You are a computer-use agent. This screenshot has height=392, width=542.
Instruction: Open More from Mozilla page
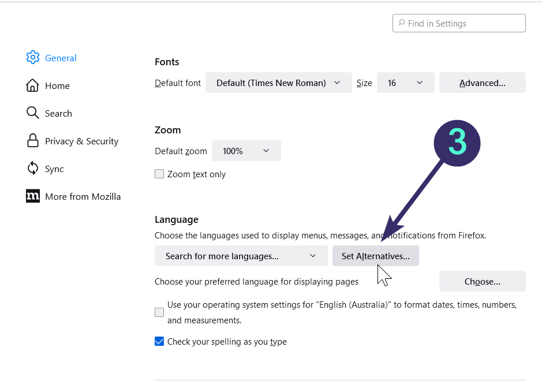point(83,196)
